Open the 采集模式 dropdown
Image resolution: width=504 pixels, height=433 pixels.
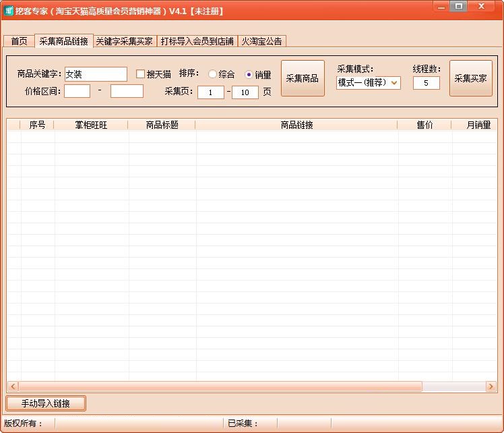[x=369, y=83]
